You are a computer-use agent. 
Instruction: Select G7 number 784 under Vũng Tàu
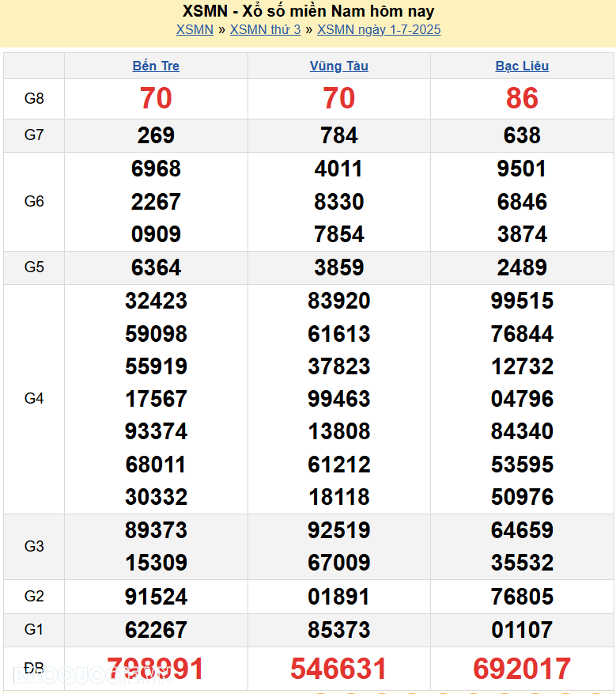[339, 135]
